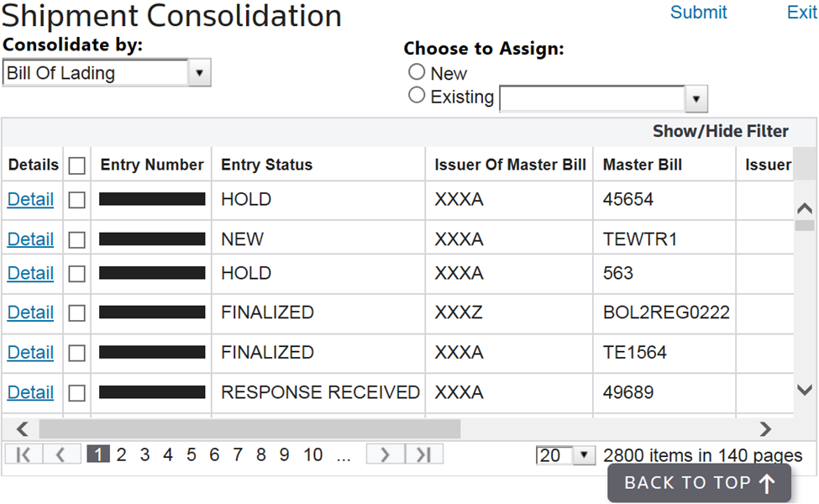Go to page 5 of results
This screenshot has width=819, height=504.
(x=192, y=454)
